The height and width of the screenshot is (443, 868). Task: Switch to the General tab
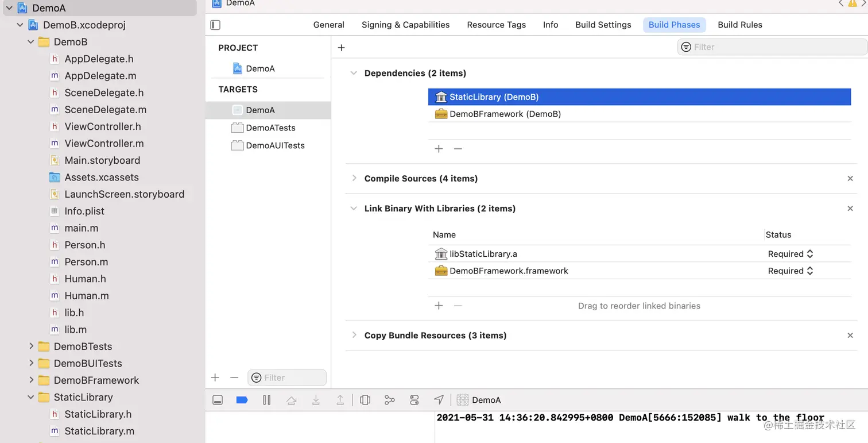[329, 25]
